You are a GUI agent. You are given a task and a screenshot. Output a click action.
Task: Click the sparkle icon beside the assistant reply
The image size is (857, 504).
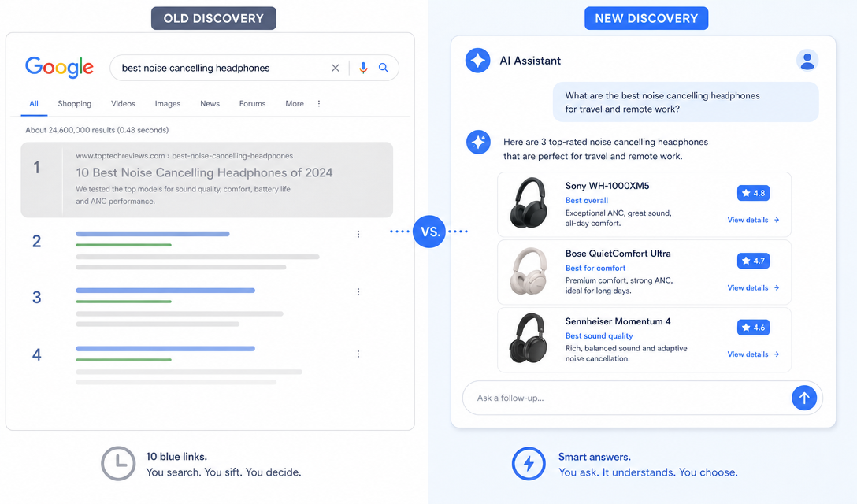coord(478,142)
